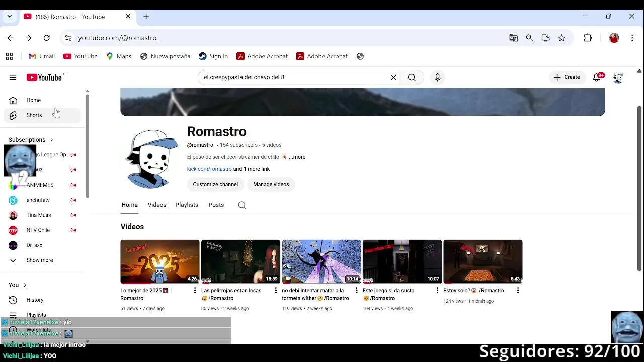Switch to the Posts tab

[216, 205]
